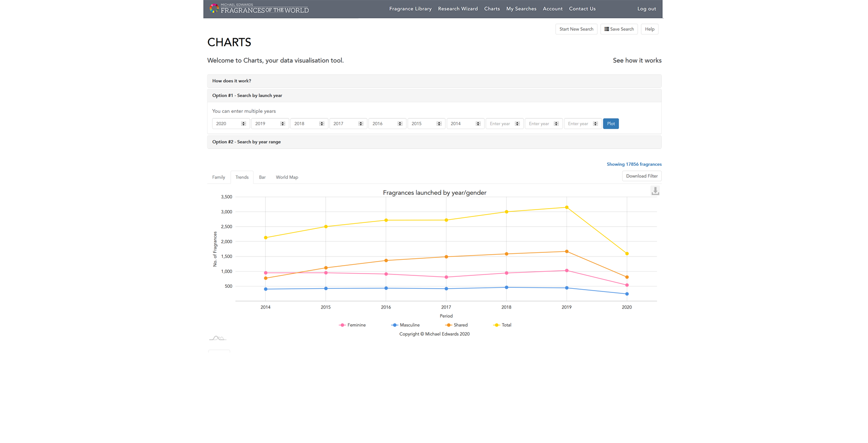This screenshot has width=868, height=443.
Task: Click the Download Filter button
Action: coord(642,176)
